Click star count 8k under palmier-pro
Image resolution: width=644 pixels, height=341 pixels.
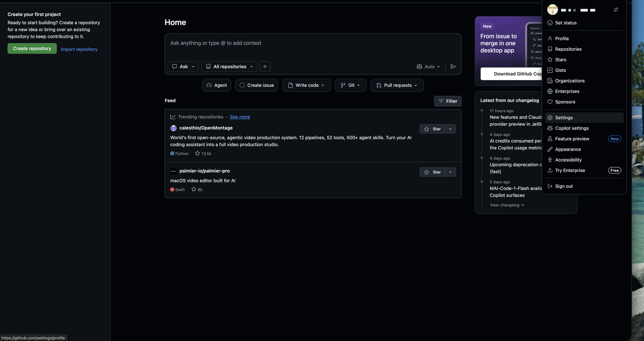pos(197,189)
